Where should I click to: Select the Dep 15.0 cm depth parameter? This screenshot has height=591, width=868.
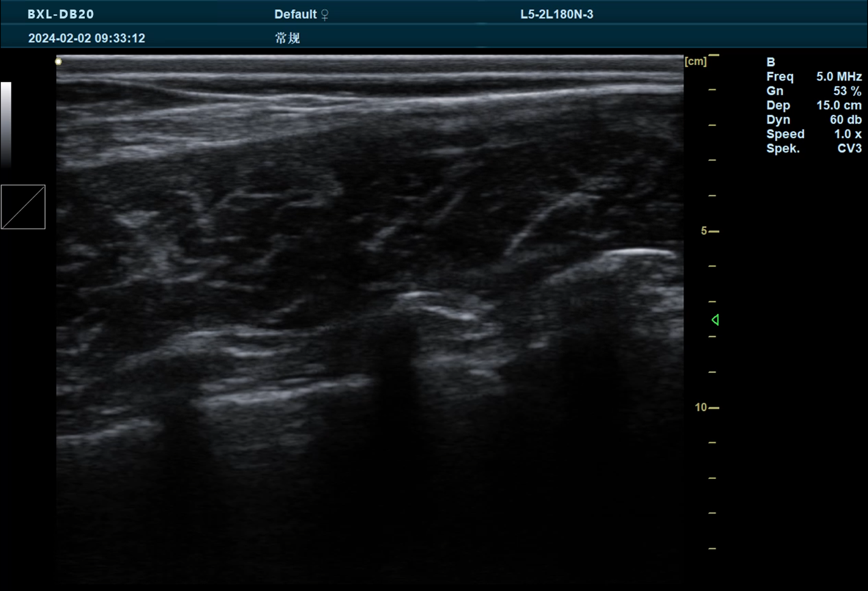tap(813, 105)
